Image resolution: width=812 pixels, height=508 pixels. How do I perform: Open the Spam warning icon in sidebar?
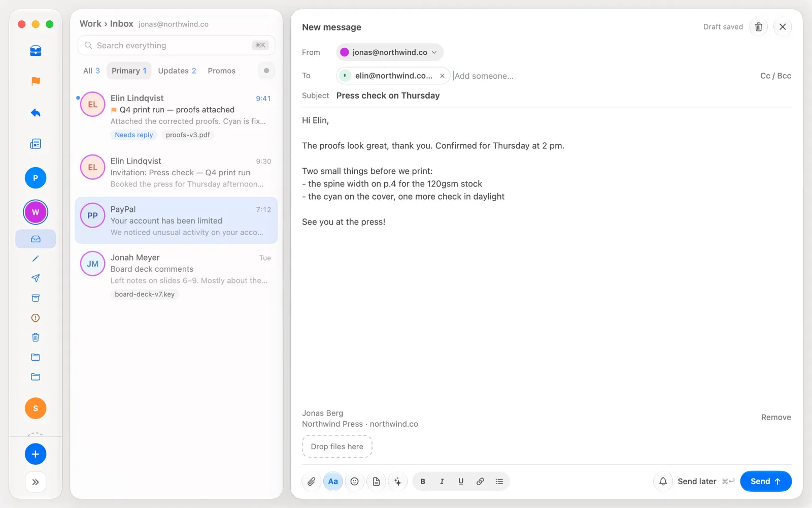(36, 318)
